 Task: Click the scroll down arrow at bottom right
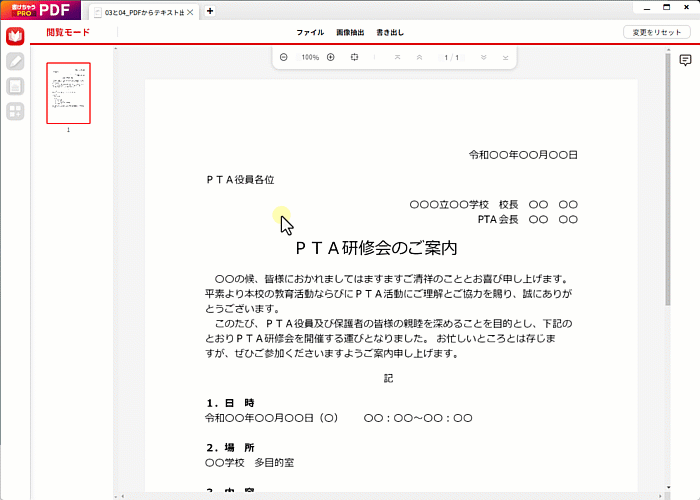point(668,488)
